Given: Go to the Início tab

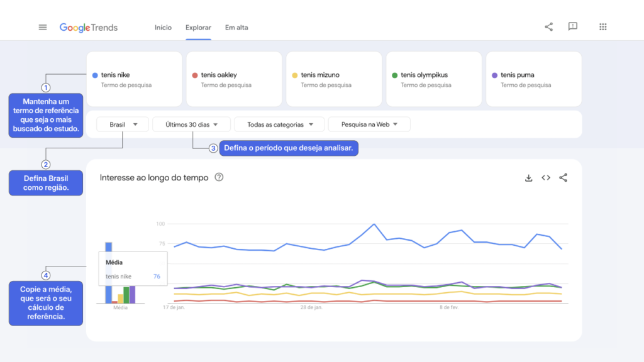Looking at the screenshot, I should 163,28.
